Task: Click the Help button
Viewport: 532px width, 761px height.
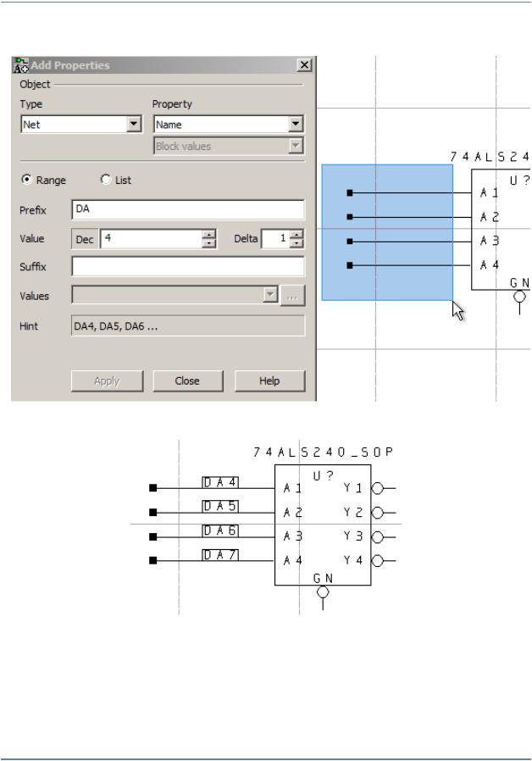Action: (269, 381)
